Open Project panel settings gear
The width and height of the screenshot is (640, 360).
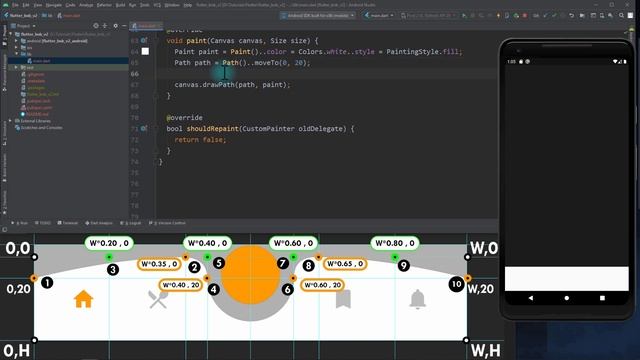point(116,26)
